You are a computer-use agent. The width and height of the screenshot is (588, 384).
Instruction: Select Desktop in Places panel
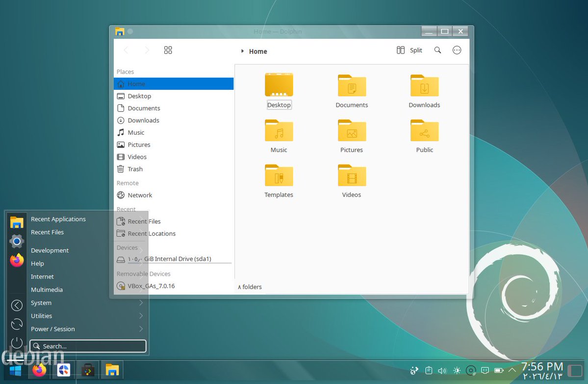click(174, 96)
